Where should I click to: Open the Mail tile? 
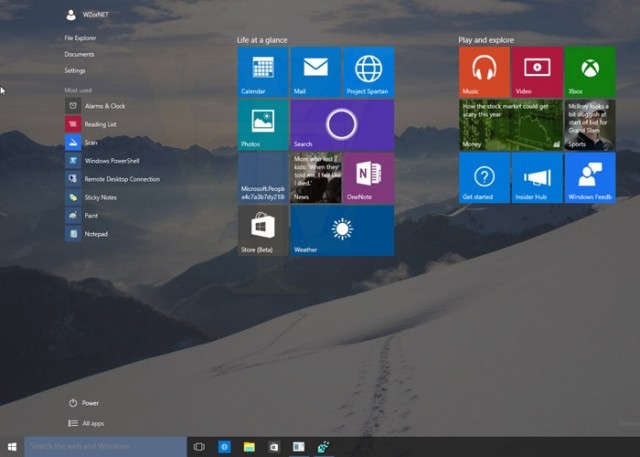pyautogui.click(x=316, y=72)
